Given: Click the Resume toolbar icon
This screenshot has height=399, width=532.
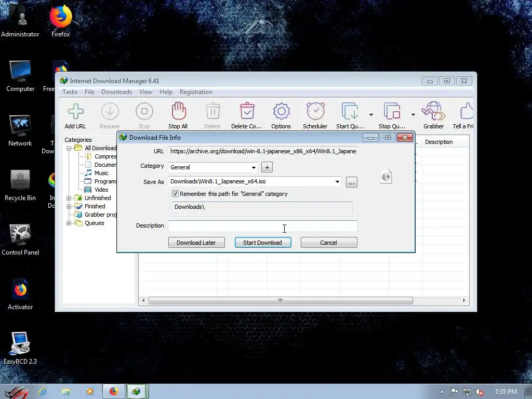Looking at the screenshot, I should [110, 111].
